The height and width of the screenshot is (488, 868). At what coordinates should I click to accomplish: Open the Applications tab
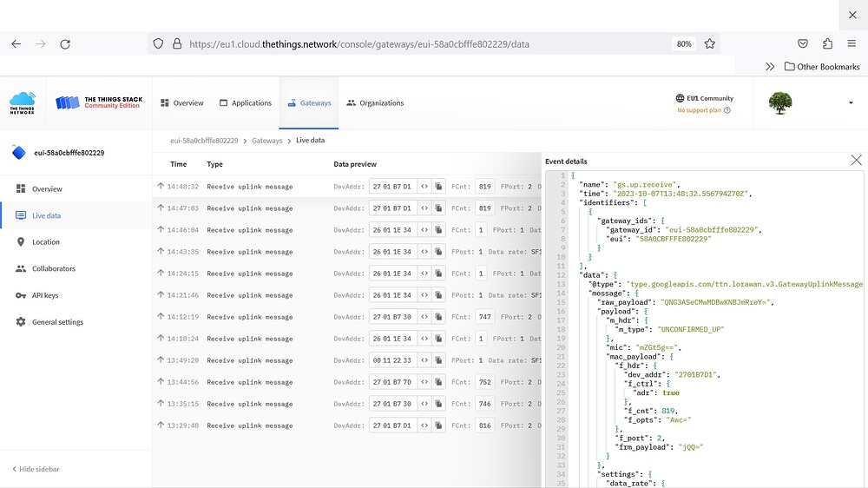246,103
